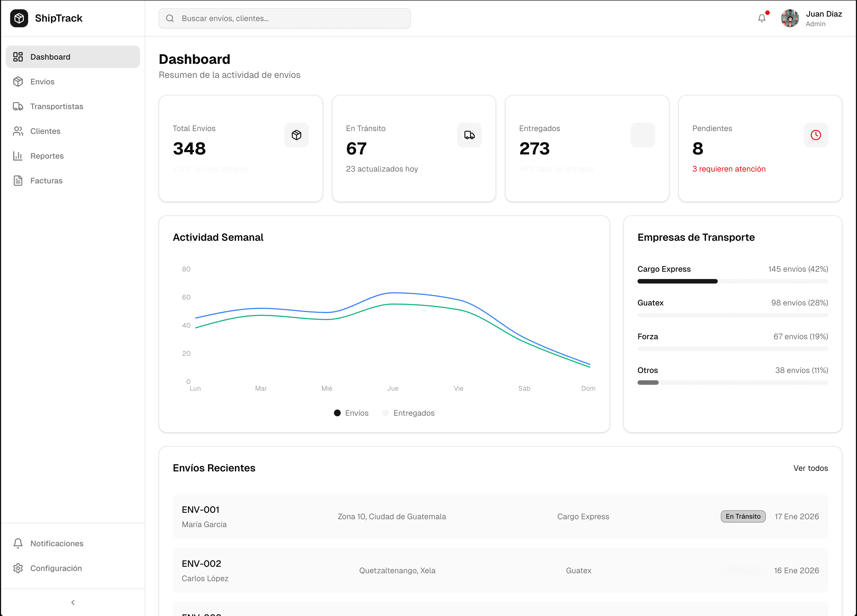This screenshot has width=857, height=616.
Task: Open Transportistas in the sidebar
Action: 73,106
